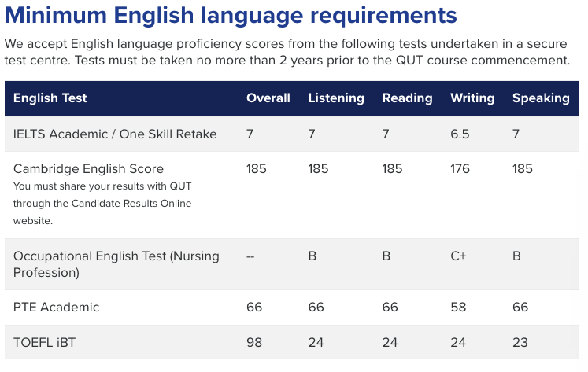
Task: Click the 'TOEFL iBT' row label
Action: [x=46, y=342]
